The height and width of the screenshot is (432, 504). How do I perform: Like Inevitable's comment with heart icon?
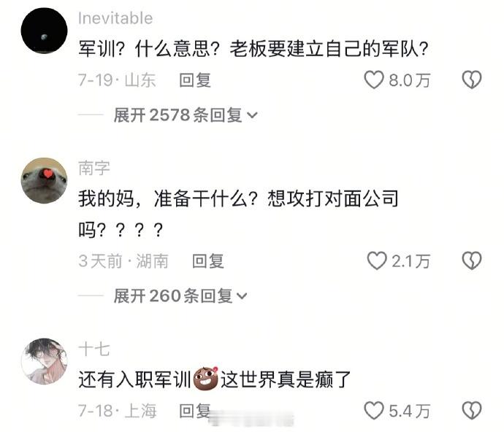click(x=374, y=80)
